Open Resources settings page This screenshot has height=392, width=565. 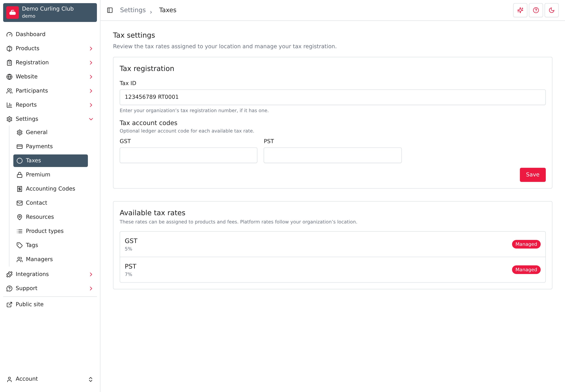click(50, 217)
